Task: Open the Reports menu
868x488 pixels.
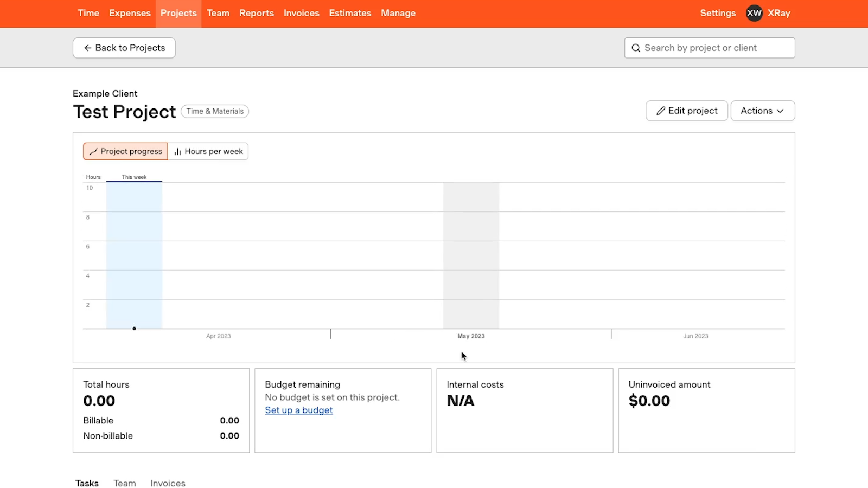Action: pos(257,13)
